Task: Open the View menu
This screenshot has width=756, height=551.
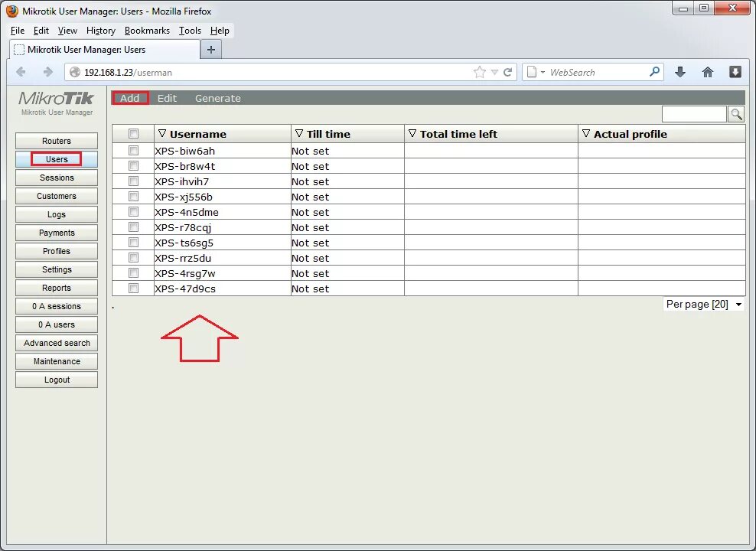Action: [67, 31]
